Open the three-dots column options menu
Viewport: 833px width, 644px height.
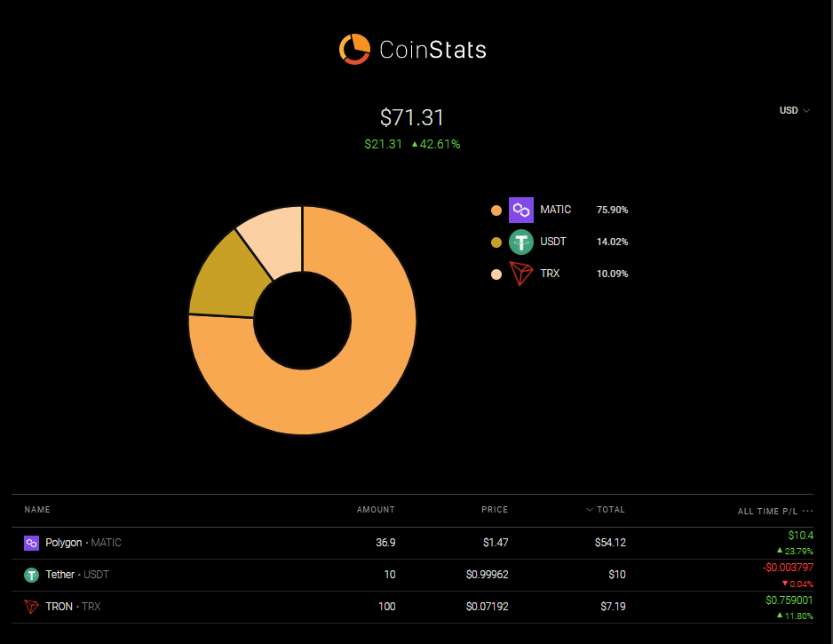point(807,511)
